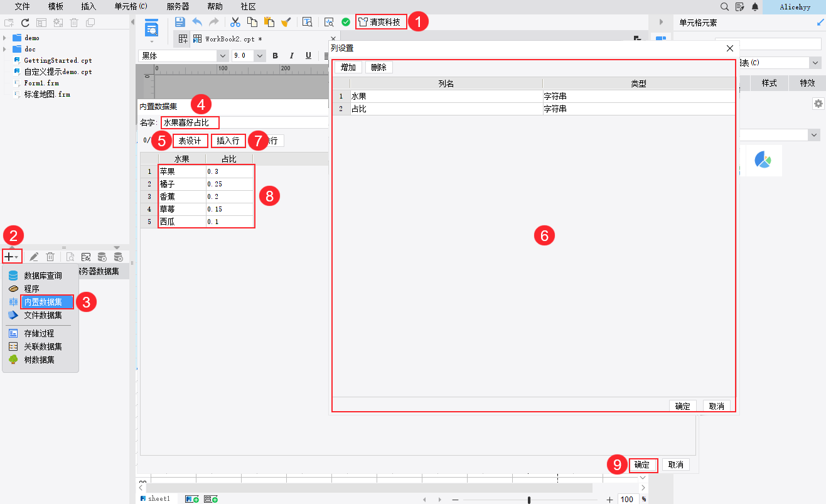Click the large preview report icon
Viewport: 826px width, 504px height.
tap(152, 29)
